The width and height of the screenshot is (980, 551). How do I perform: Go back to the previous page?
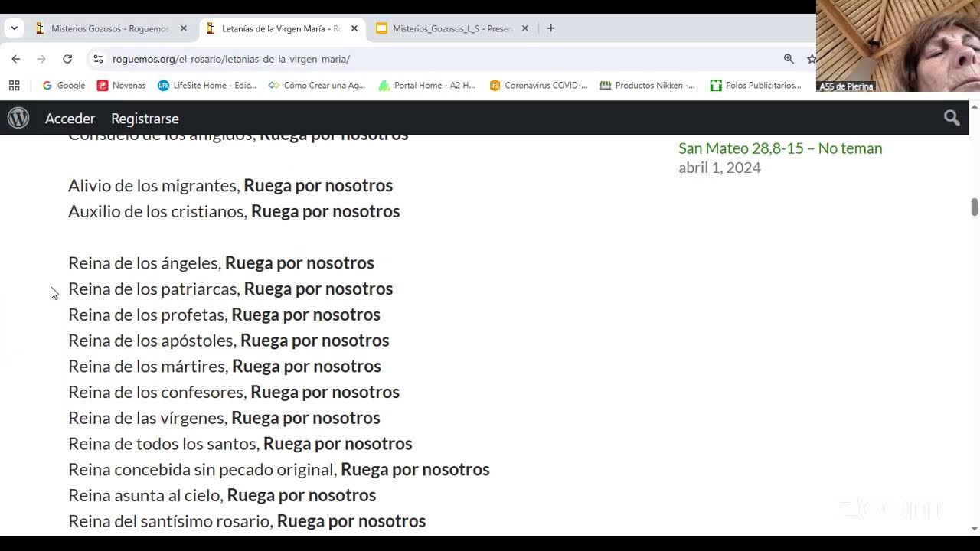tap(16, 59)
